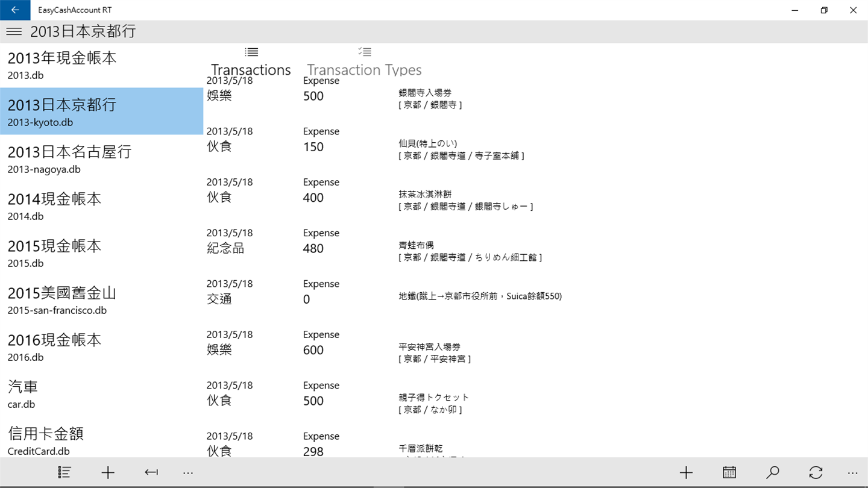
Task: Open the 2015美國舊金山 account book
Action: 102,299
